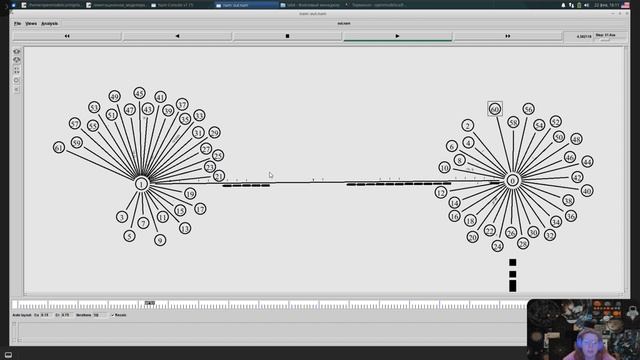
Task: Select node 57
Action: point(75,124)
